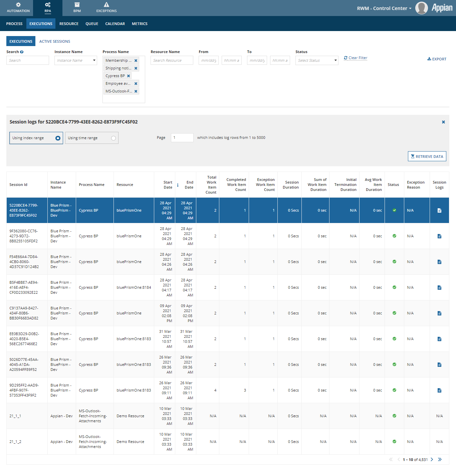The width and height of the screenshot is (456, 476).
Task: Click the Clear Filter link
Action: [x=356, y=58]
